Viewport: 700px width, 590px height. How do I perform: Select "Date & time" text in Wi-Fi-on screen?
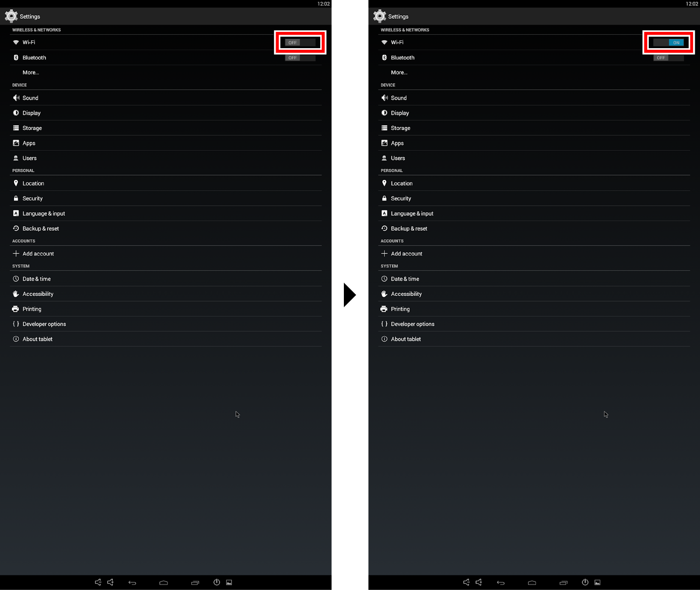point(405,279)
